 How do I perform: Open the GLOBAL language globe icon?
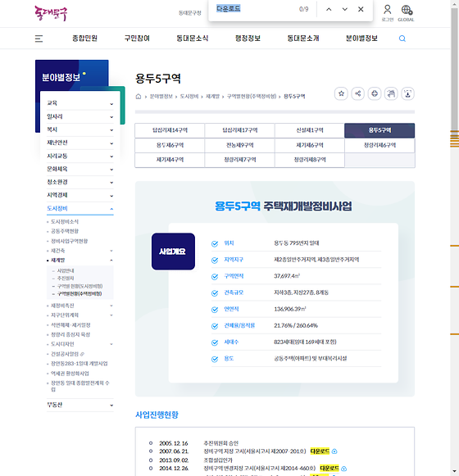[x=407, y=10]
